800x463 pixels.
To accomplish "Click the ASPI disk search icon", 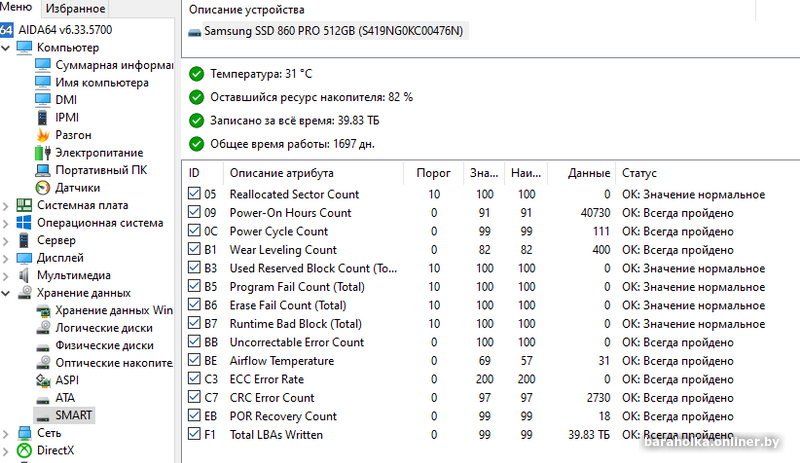I will pyautogui.click(x=43, y=380).
